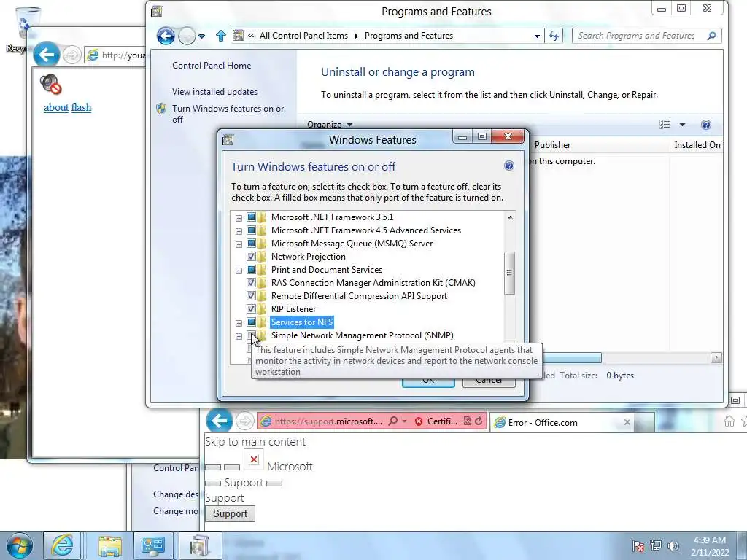Click Installed On column header
The height and width of the screenshot is (560, 747).
pyautogui.click(x=697, y=145)
